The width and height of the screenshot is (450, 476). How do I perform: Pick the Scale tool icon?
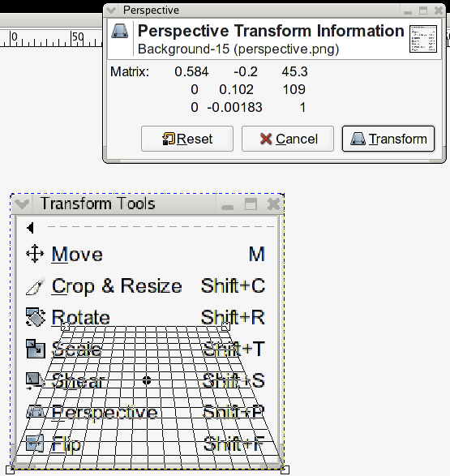click(36, 349)
